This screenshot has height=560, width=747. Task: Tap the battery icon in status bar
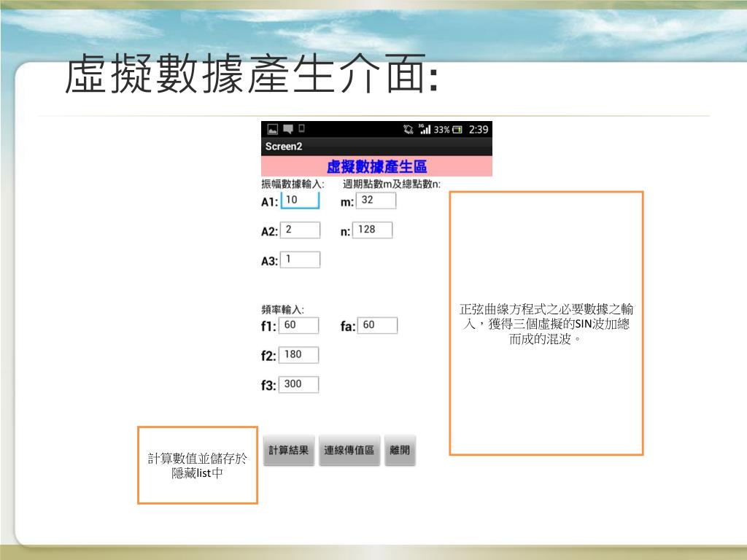pyautogui.click(x=457, y=130)
